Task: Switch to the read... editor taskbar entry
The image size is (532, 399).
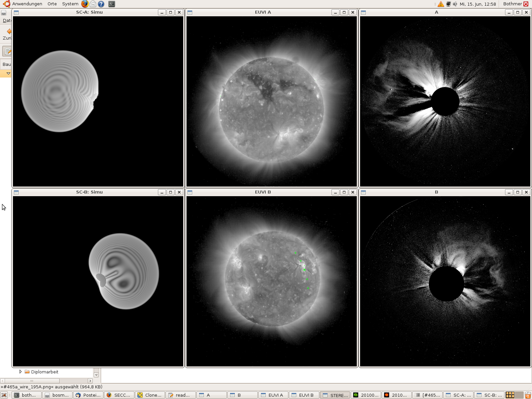Action: (181, 395)
